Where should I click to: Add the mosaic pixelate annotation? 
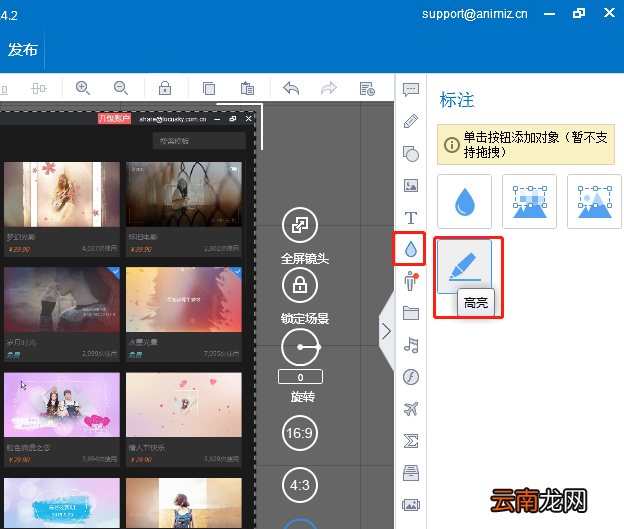pos(529,201)
